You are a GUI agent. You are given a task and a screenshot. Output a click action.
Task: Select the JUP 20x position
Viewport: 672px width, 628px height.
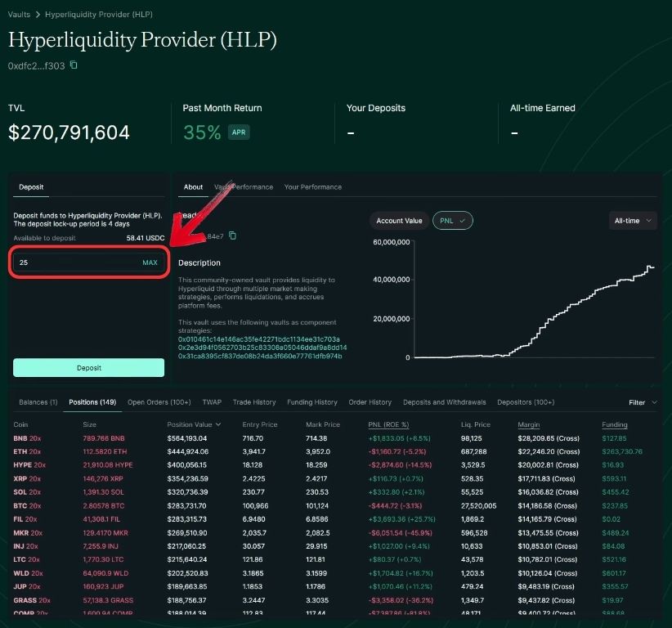(27, 586)
